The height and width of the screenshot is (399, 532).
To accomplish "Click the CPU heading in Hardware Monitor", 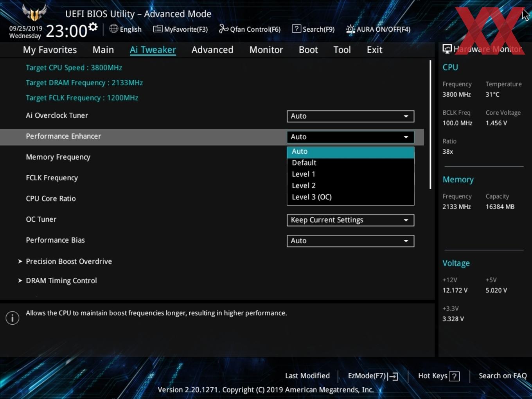I will pyautogui.click(x=450, y=67).
